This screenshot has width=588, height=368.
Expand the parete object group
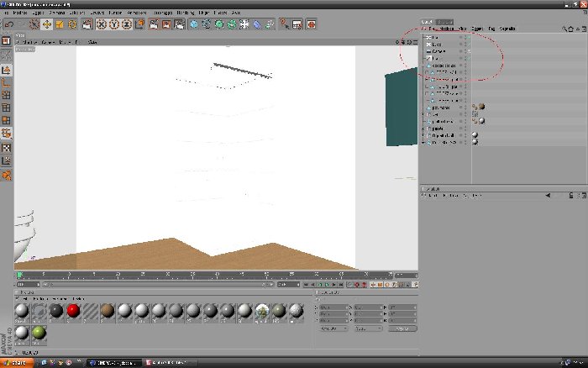[x=423, y=129]
